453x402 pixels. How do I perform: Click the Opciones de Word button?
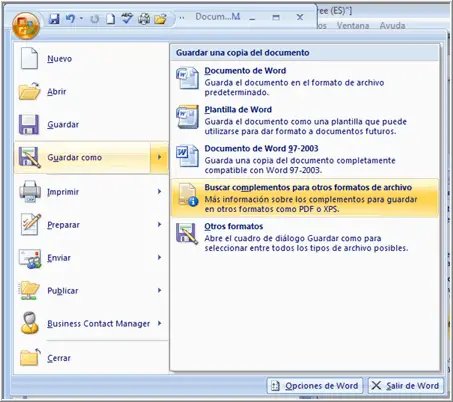[x=315, y=386]
